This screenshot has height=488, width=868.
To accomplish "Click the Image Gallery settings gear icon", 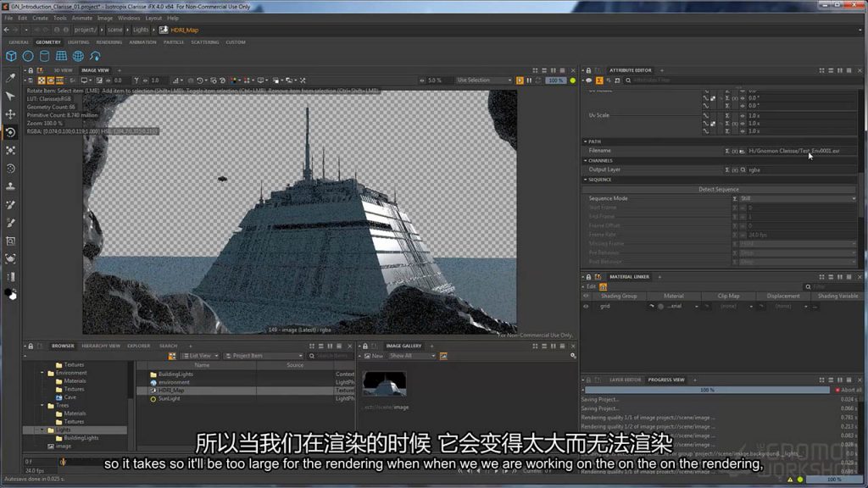I will pyautogui.click(x=573, y=356).
